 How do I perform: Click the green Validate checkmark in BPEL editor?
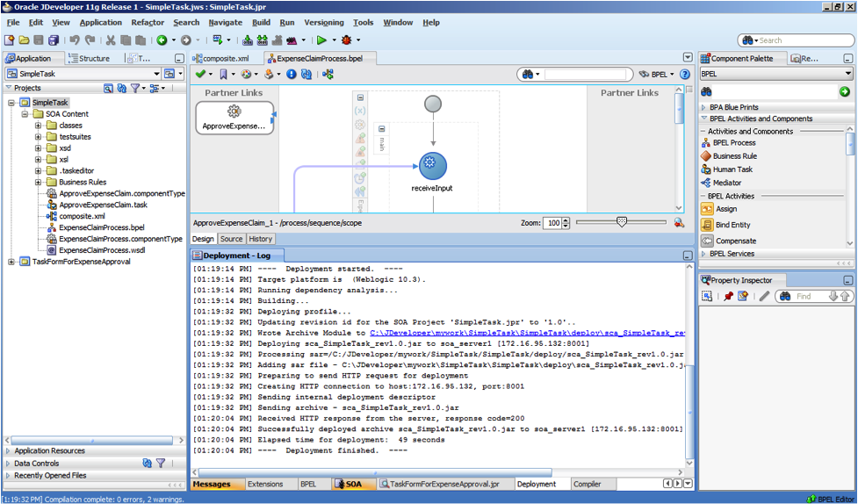[x=200, y=75]
